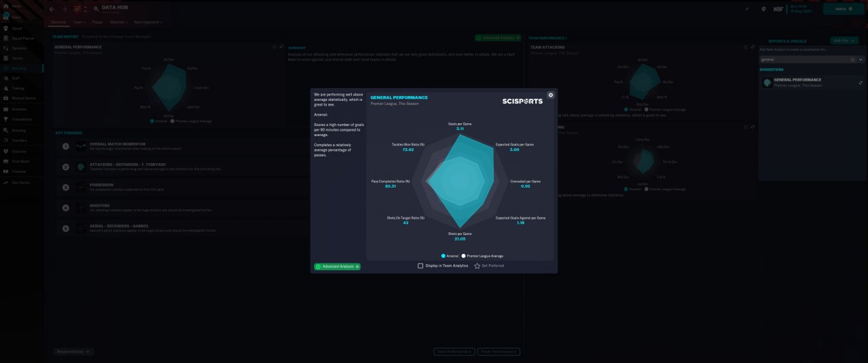Click the pencil edit icon in header
The image size is (868, 363).
[747, 9]
